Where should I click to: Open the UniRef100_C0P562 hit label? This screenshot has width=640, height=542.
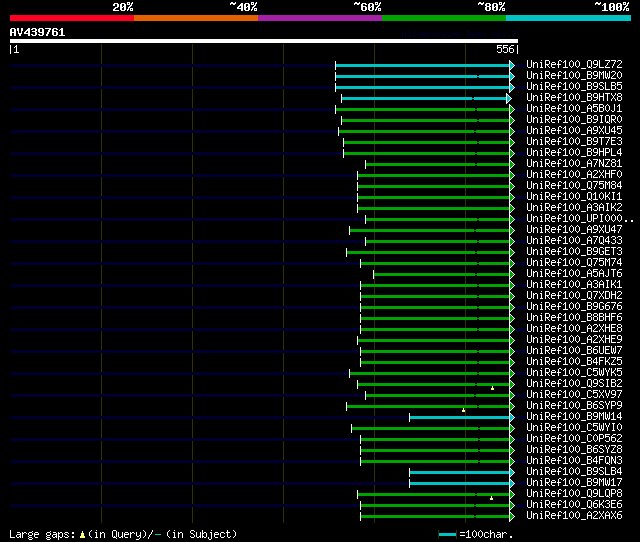[574, 438]
